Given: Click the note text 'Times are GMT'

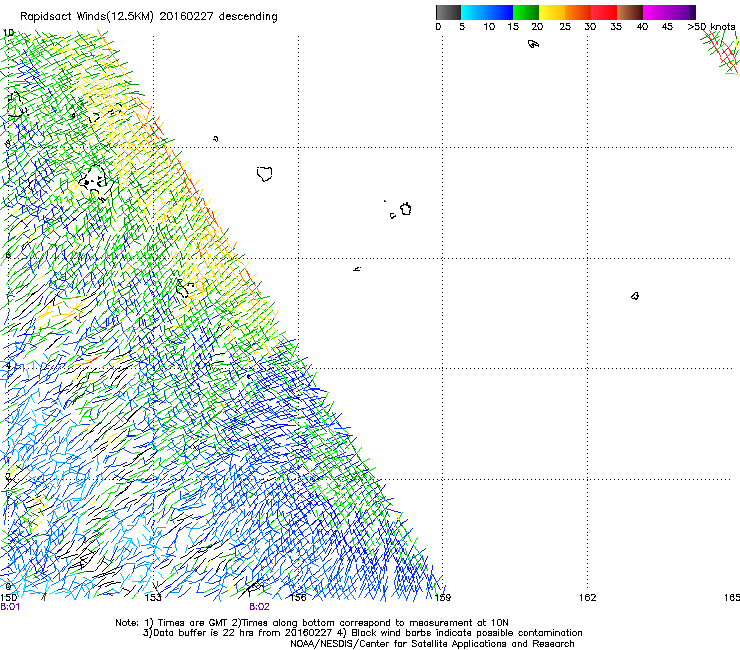Looking at the screenshot, I should point(192,623).
